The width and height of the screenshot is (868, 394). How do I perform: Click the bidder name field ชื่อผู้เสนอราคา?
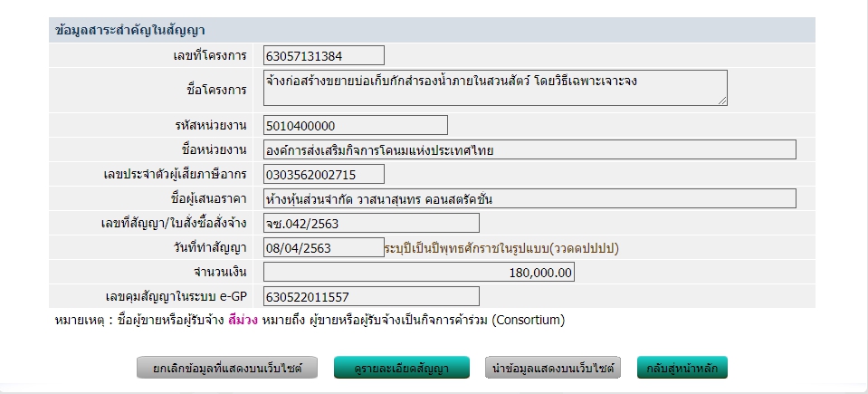click(x=529, y=198)
